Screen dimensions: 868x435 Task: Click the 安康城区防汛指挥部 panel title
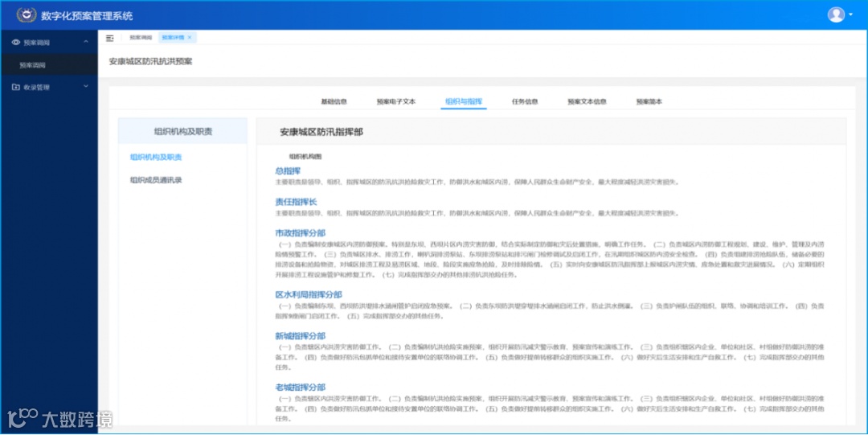(x=321, y=132)
